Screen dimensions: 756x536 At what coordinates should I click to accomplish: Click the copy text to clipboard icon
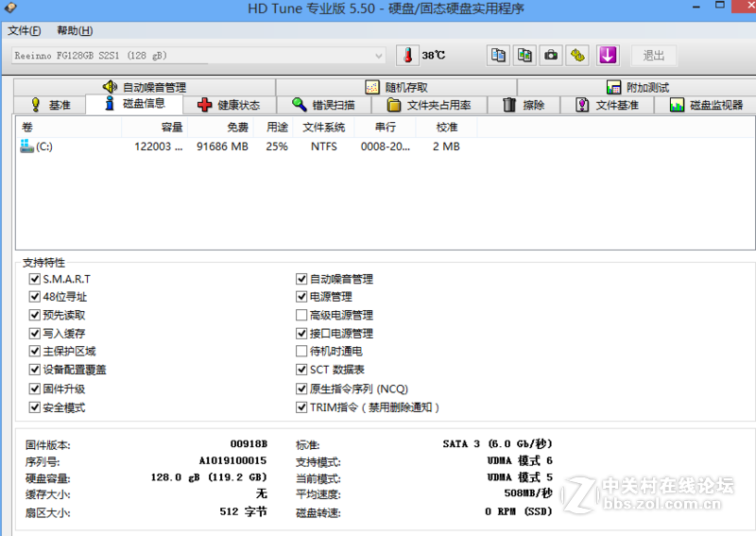coord(498,55)
